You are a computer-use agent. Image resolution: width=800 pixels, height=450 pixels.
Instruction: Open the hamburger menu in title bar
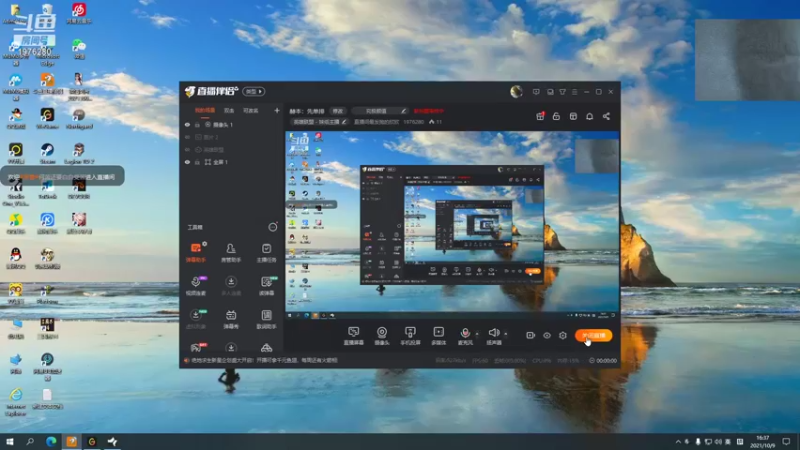click(574, 92)
